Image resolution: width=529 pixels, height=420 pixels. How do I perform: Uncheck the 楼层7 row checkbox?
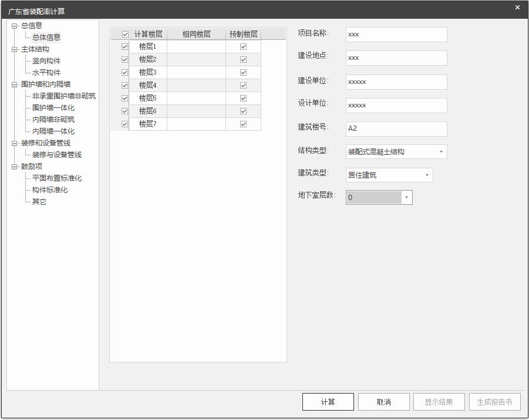[x=124, y=124]
